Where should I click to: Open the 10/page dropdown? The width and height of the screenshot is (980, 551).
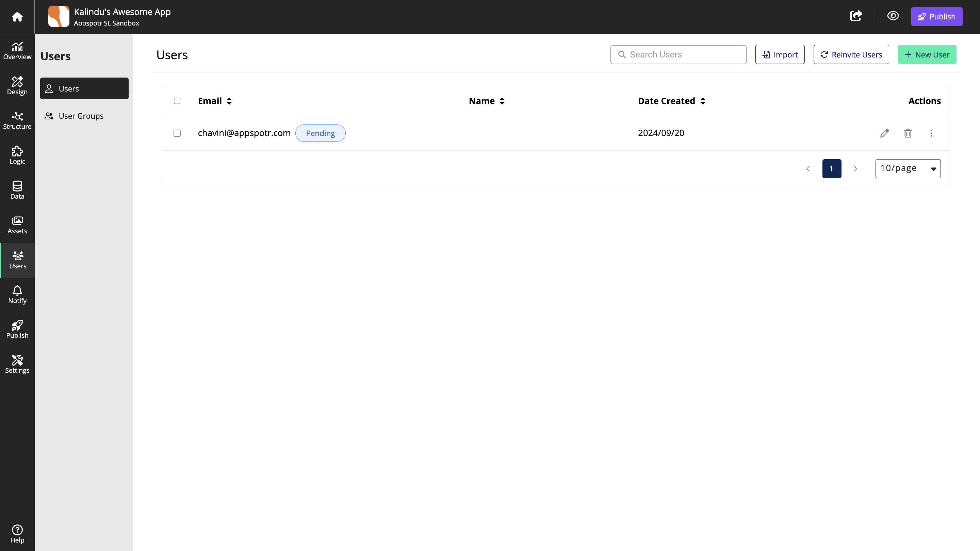pyautogui.click(x=908, y=168)
